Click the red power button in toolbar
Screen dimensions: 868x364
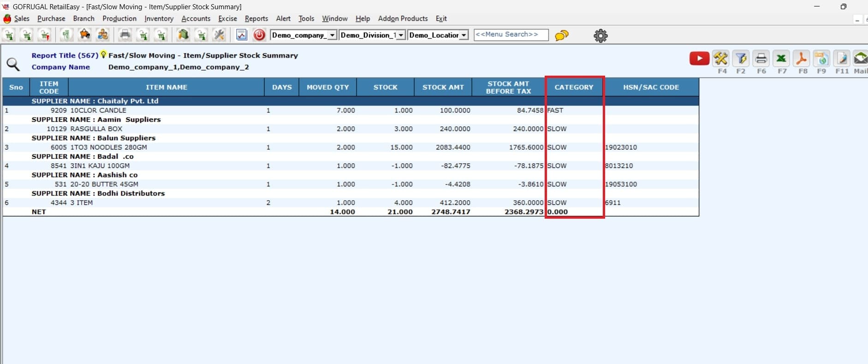click(259, 35)
